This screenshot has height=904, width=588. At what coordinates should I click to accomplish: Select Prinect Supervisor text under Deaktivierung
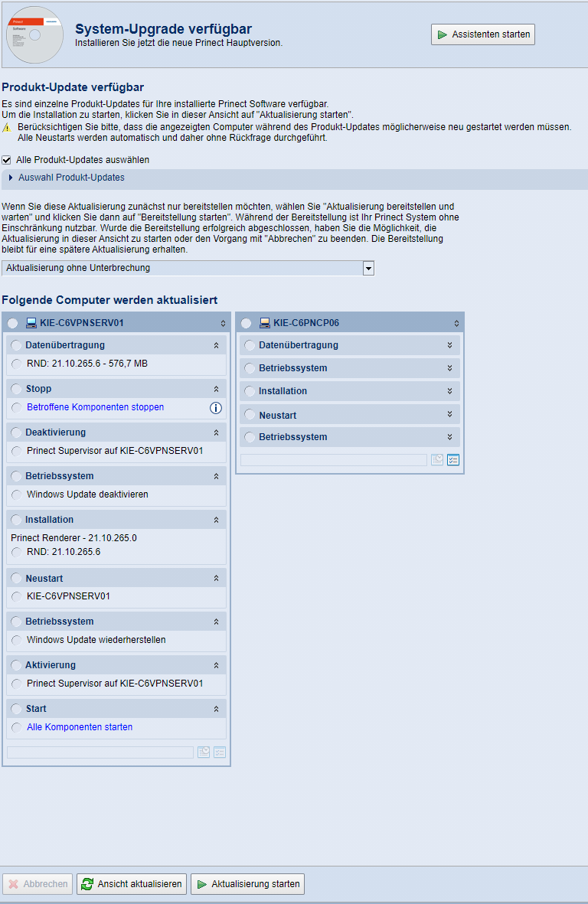coord(115,451)
